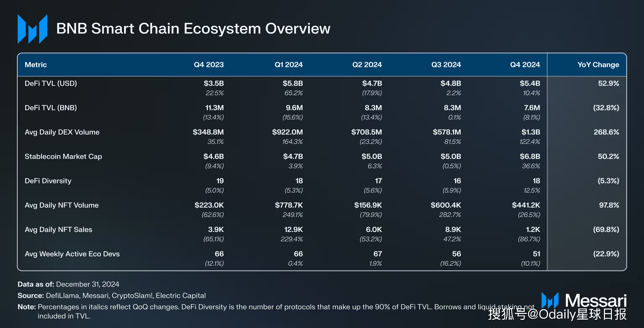Click the Avg Weekly Active Eco Devs label
644x328 pixels.
pyautogui.click(x=72, y=254)
